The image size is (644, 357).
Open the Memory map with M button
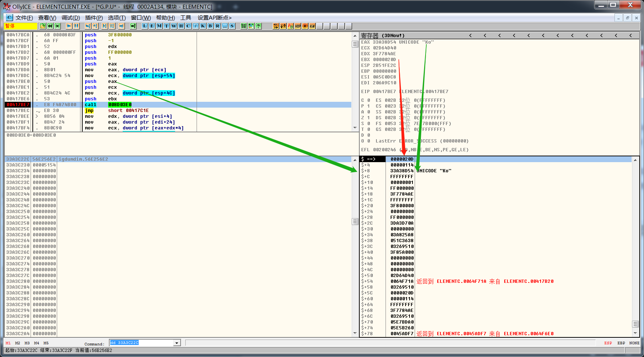[x=159, y=26]
